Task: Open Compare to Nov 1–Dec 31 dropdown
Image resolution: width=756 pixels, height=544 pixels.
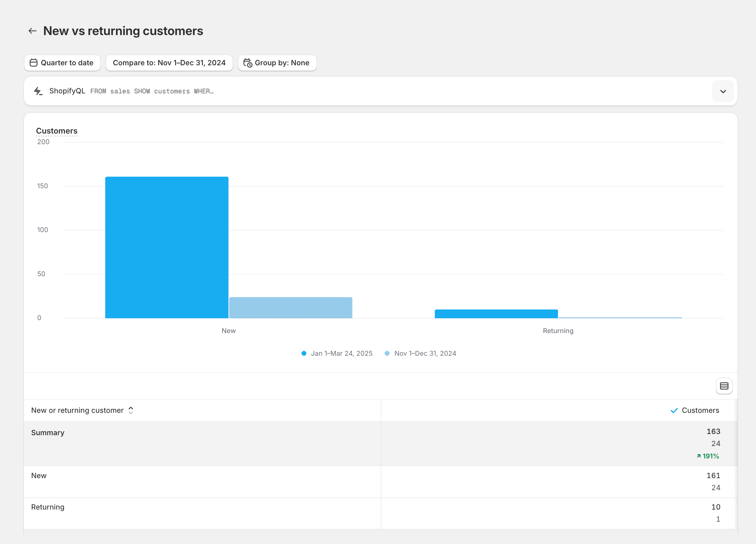Action: [169, 63]
